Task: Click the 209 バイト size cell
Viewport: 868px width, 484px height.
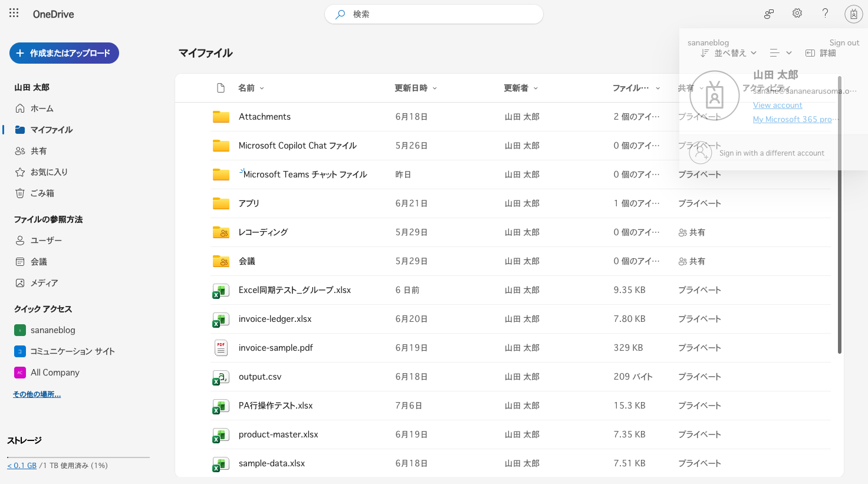Action: 633,377
